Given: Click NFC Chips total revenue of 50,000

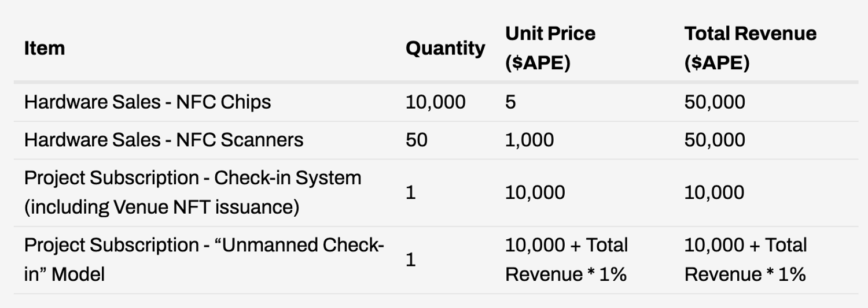Looking at the screenshot, I should point(714,102).
